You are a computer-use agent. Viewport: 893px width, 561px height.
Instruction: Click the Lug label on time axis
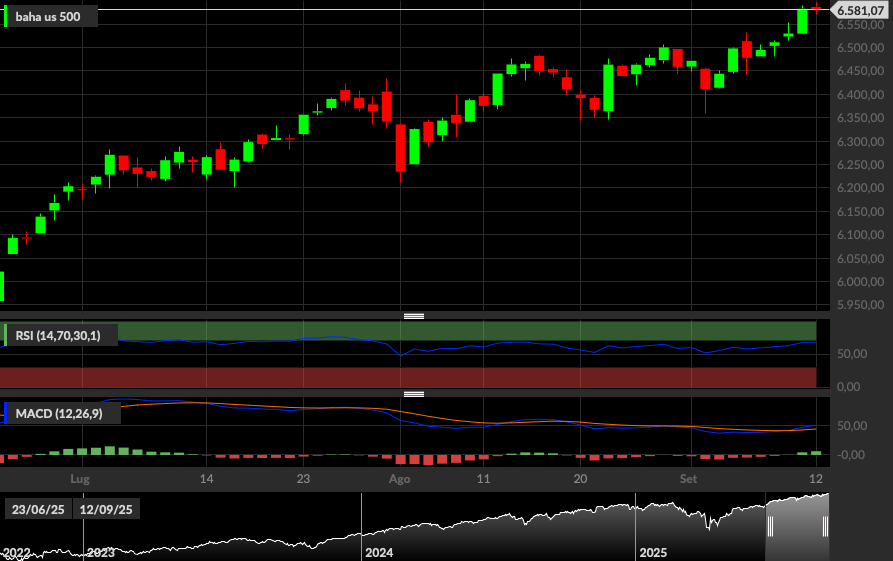pyautogui.click(x=80, y=479)
